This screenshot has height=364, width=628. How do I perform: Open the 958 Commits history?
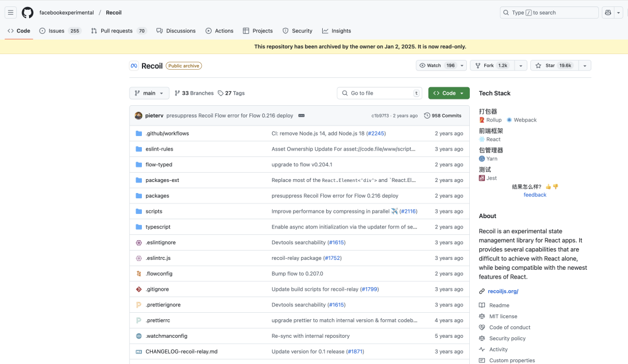(443, 116)
